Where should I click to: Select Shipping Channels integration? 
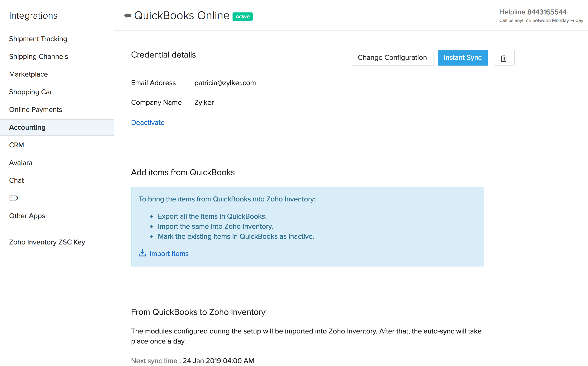(x=39, y=56)
